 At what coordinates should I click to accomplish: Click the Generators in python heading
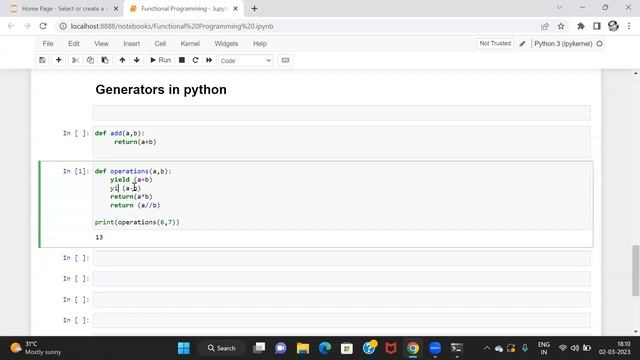tap(161, 90)
